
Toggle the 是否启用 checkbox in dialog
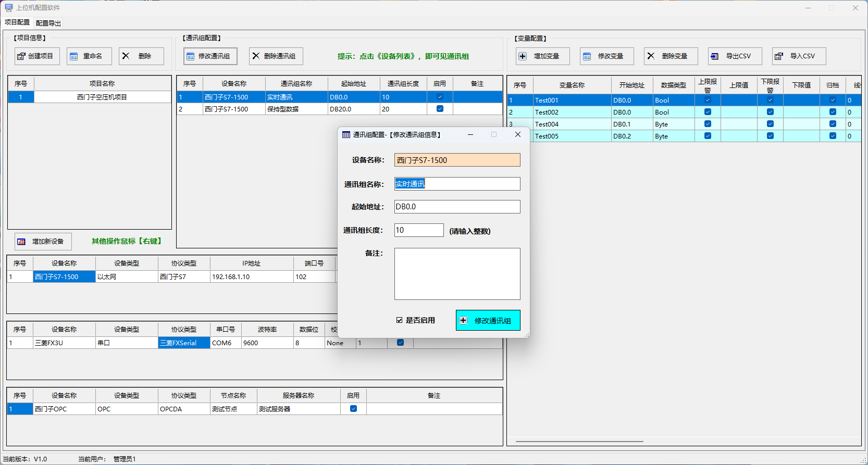tap(399, 320)
